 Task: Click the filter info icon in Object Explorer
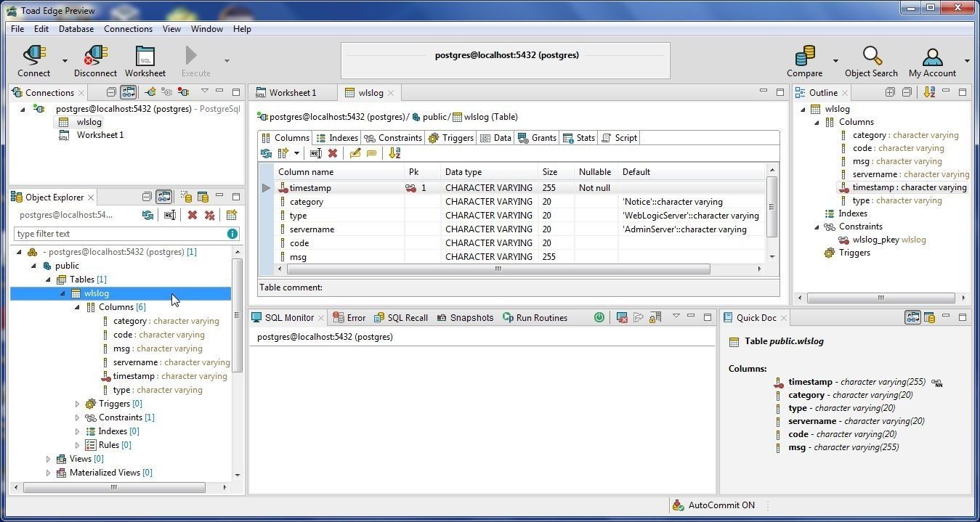click(x=232, y=234)
